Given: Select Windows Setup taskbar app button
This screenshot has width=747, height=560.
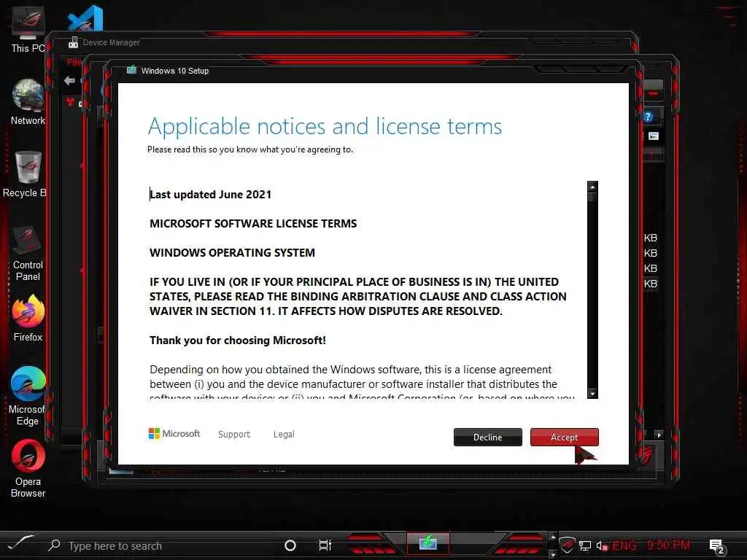Looking at the screenshot, I should pos(427,544).
